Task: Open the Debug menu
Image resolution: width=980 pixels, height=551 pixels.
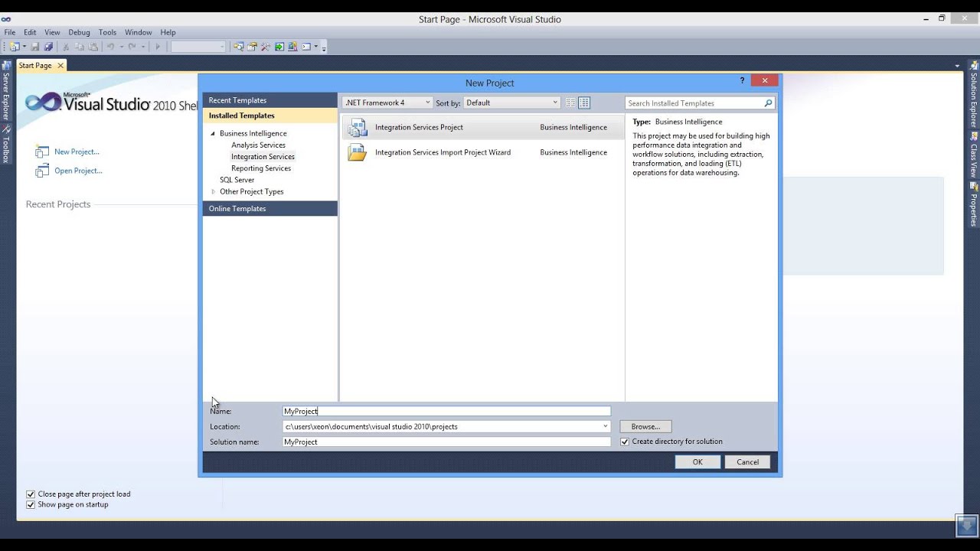Action: point(79,32)
